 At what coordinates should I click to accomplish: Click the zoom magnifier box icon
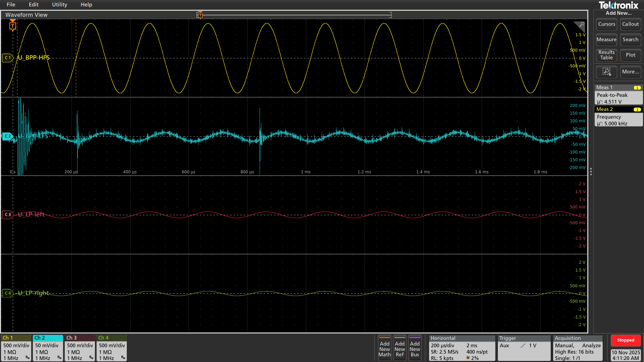coord(606,72)
